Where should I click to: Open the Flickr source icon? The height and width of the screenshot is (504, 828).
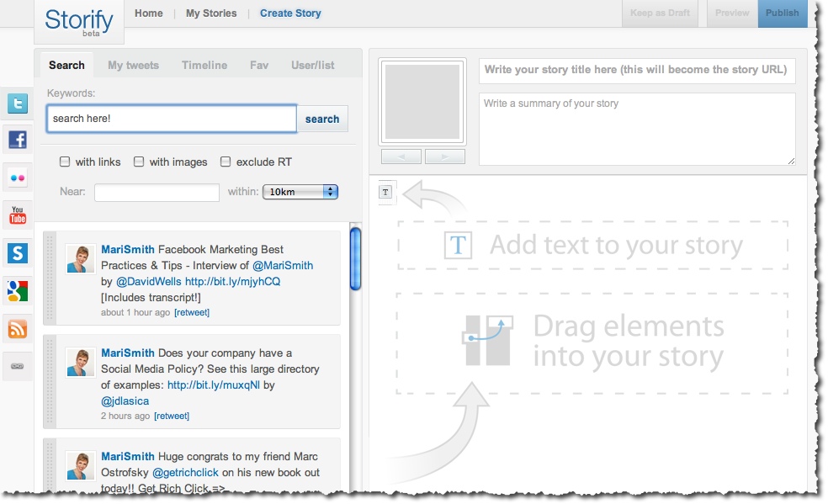tap(18, 178)
